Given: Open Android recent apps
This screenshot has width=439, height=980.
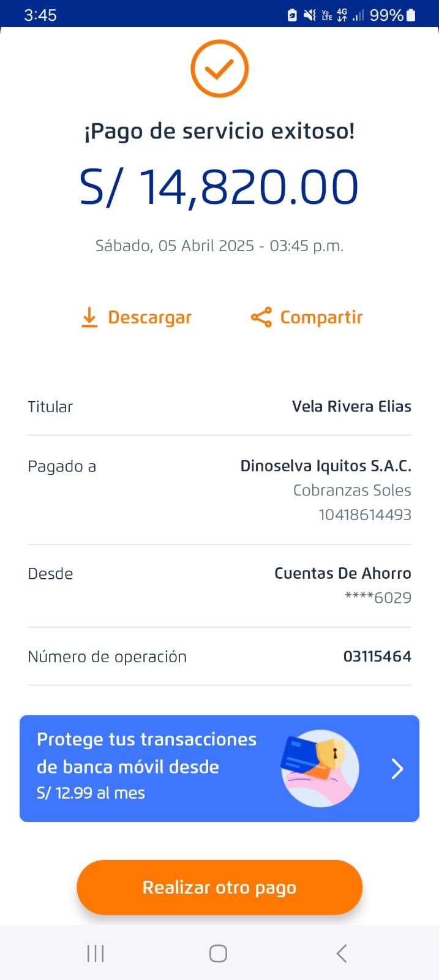Looking at the screenshot, I should 96,953.
